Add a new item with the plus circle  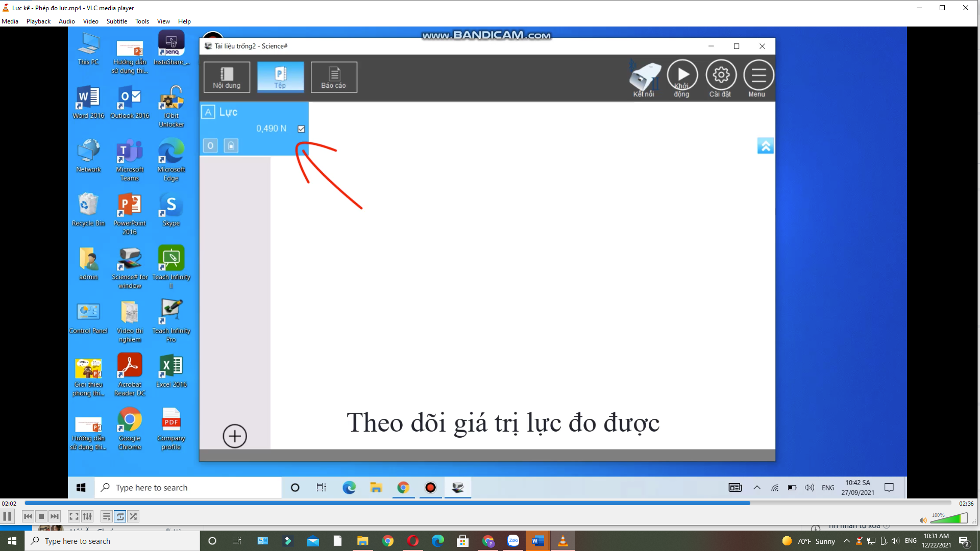click(x=235, y=436)
